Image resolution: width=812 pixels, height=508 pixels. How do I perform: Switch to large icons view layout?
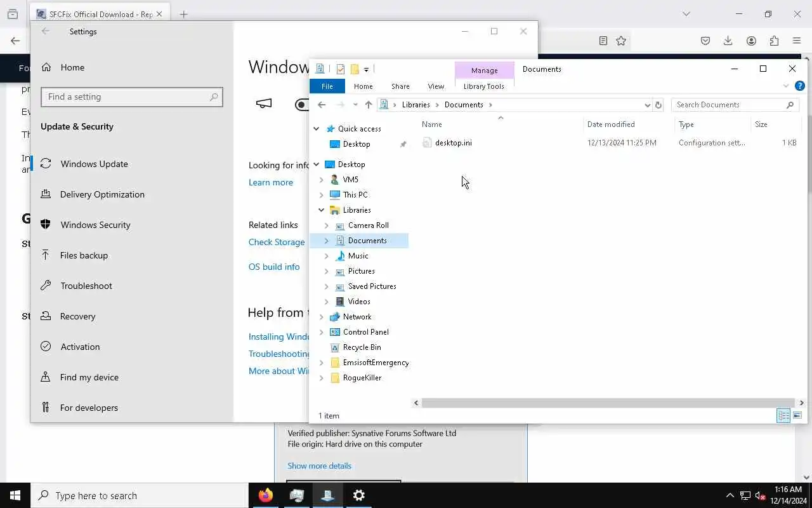(797, 416)
